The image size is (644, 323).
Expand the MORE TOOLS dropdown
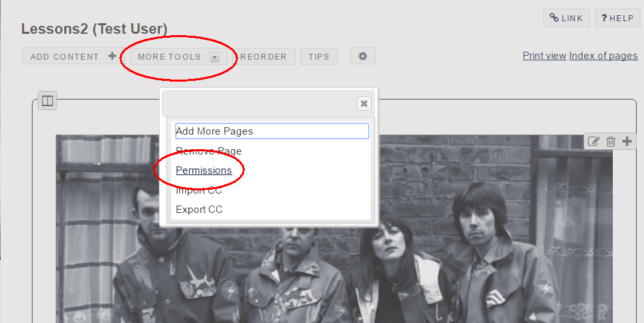coord(177,57)
